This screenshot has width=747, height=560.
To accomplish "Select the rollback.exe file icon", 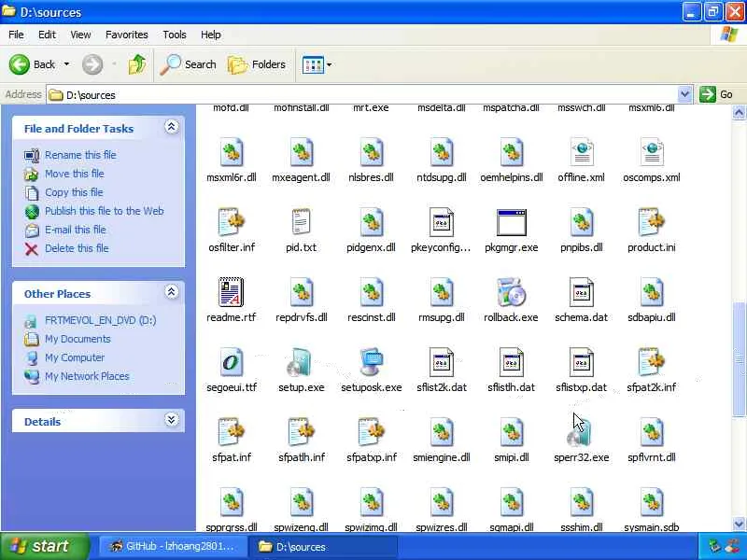I will tap(511, 292).
